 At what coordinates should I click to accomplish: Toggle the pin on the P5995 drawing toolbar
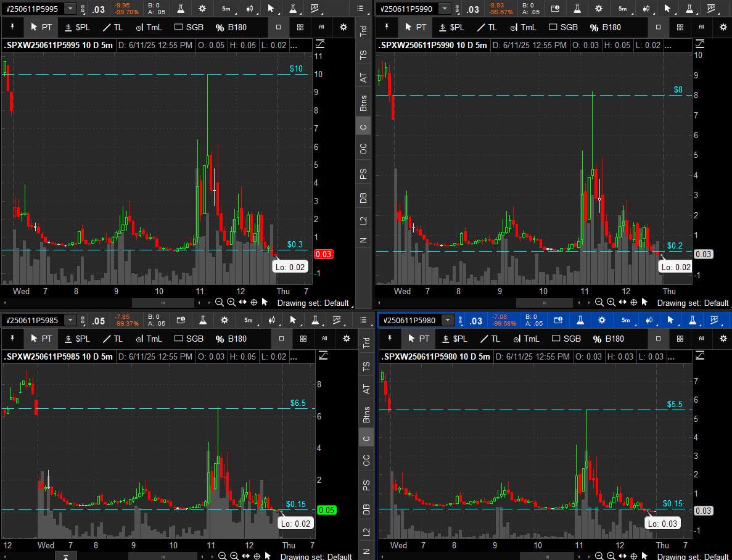[12, 27]
